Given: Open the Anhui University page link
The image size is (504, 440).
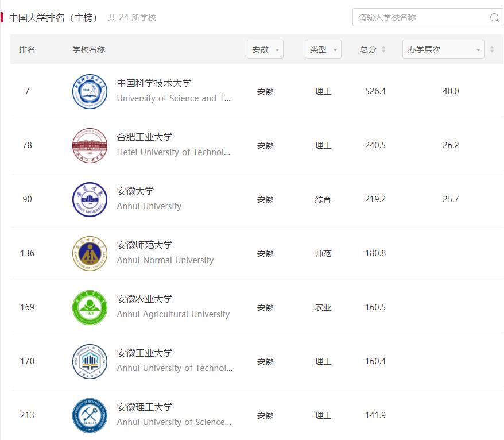Looking at the screenshot, I should tap(149, 206).
